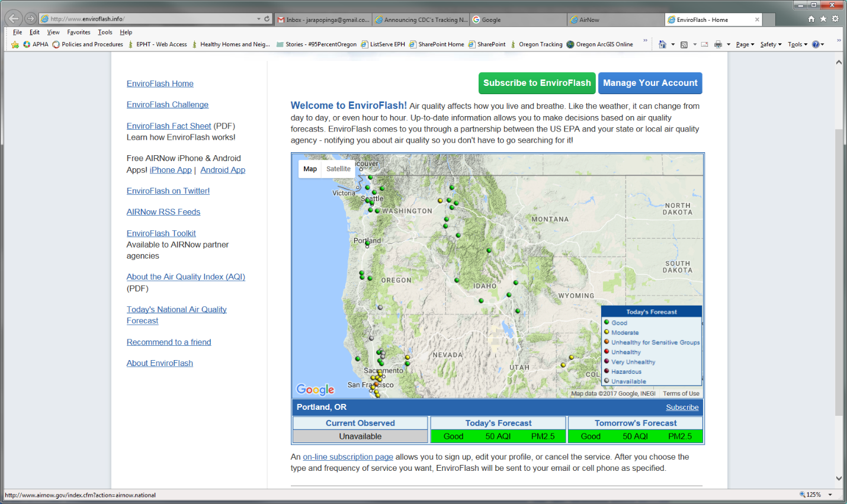Open the File menu

tap(17, 32)
